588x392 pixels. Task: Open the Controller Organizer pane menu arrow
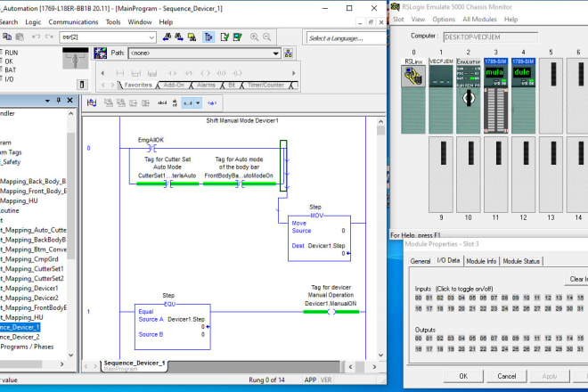point(47,101)
